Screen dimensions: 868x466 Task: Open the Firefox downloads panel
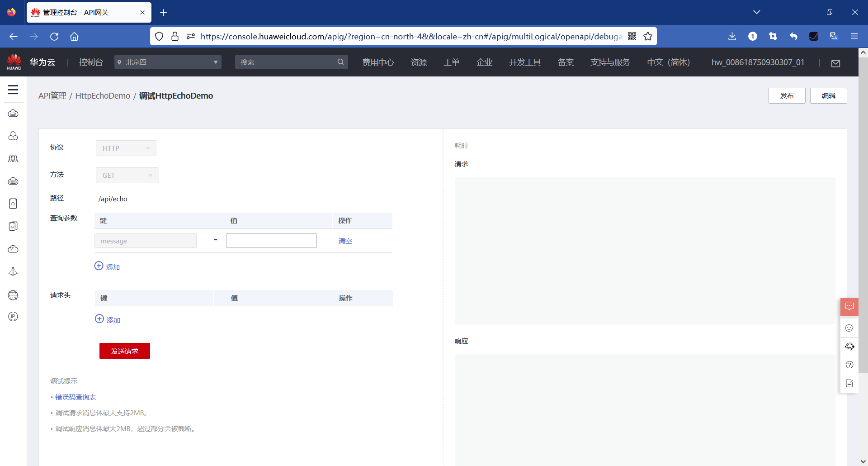click(732, 36)
